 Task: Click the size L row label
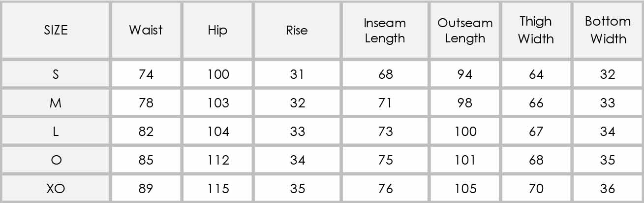(56, 132)
